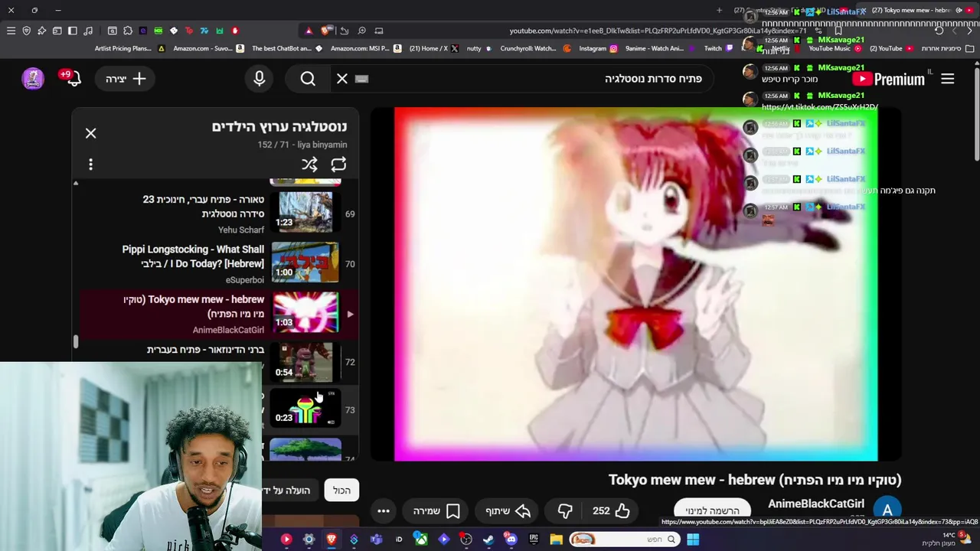This screenshot has width=980, height=551.
Task: Open the YouTube account avatar menu
Action: click(x=33, y=78)
